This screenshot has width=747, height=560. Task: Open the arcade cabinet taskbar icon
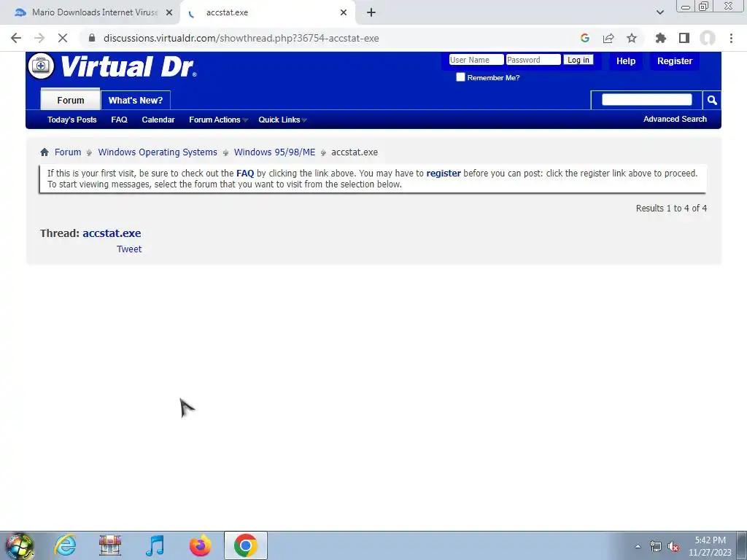[110, 545]
